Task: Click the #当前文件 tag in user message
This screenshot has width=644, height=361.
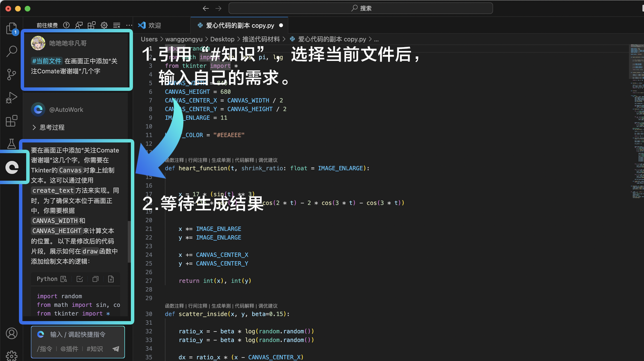Action: [46, 61]
